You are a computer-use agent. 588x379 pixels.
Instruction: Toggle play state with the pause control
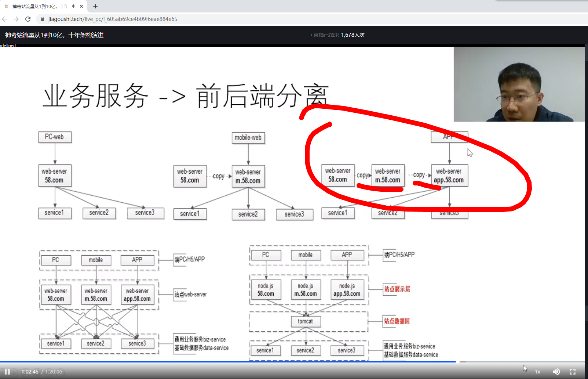(8, 371)
